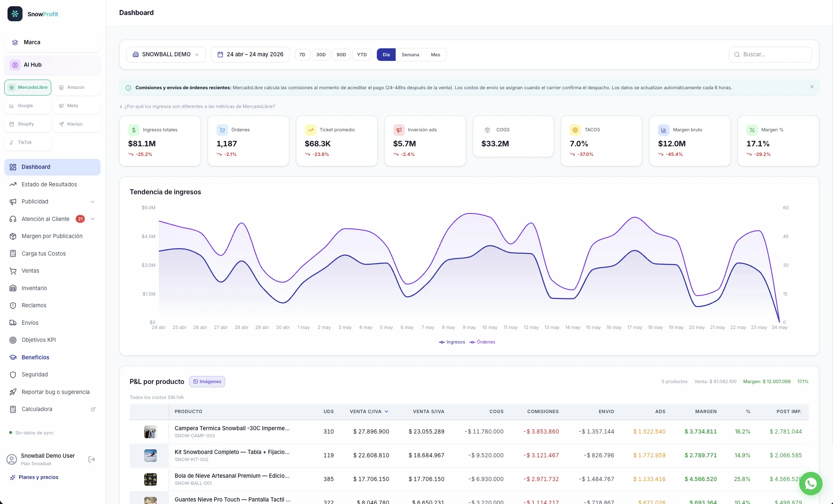Click the Inversión ads megaphone icon
833x504 pixels.
tap(399, 130)
